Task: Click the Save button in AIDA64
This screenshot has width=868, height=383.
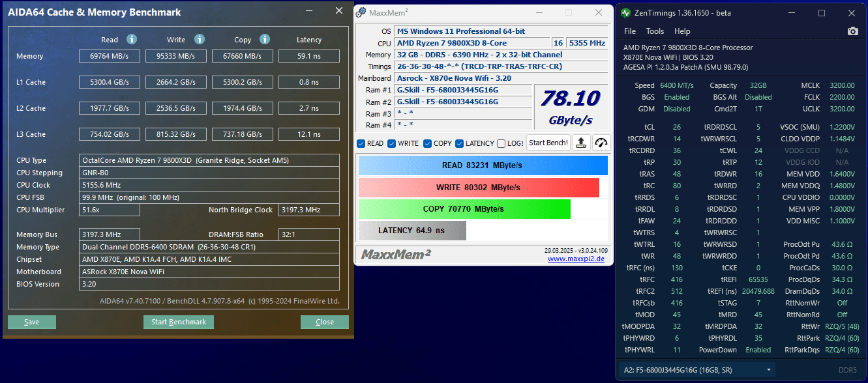Action: [32, 322]
